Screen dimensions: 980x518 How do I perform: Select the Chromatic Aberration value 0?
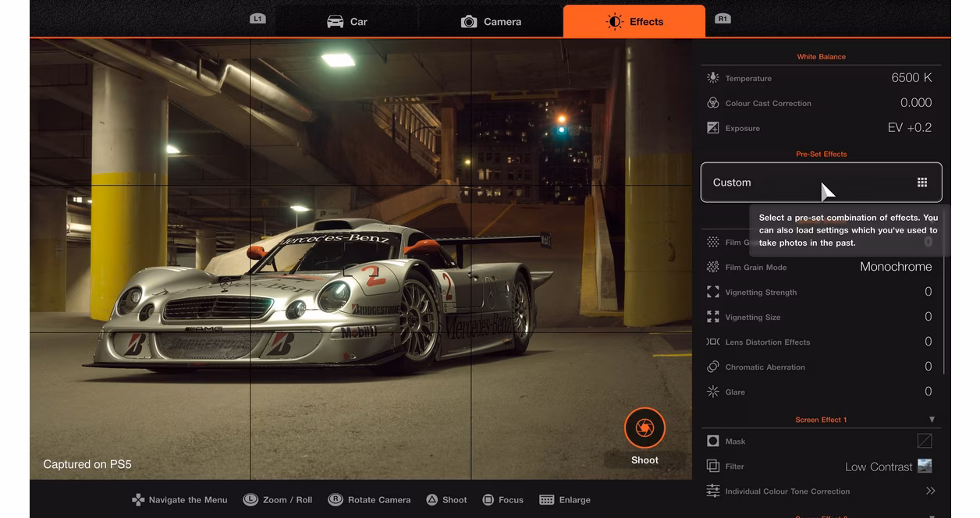pos(929,367)
